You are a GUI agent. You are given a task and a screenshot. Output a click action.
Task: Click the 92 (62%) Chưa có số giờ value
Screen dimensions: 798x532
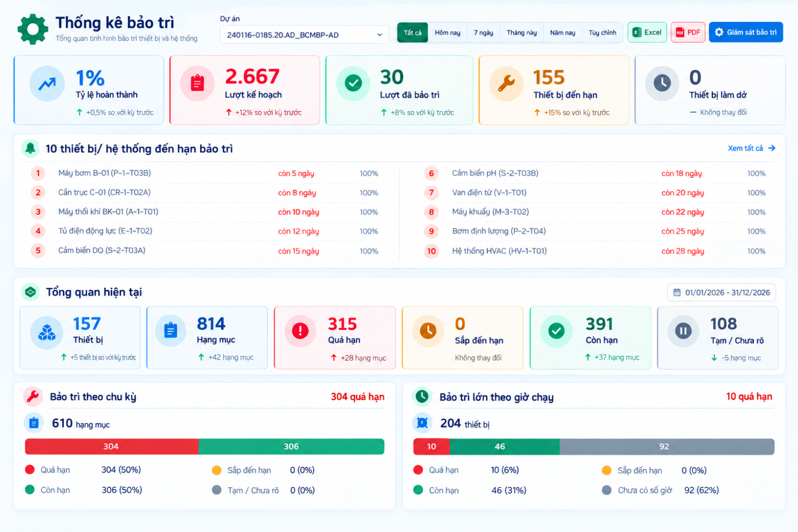point(702,490)
